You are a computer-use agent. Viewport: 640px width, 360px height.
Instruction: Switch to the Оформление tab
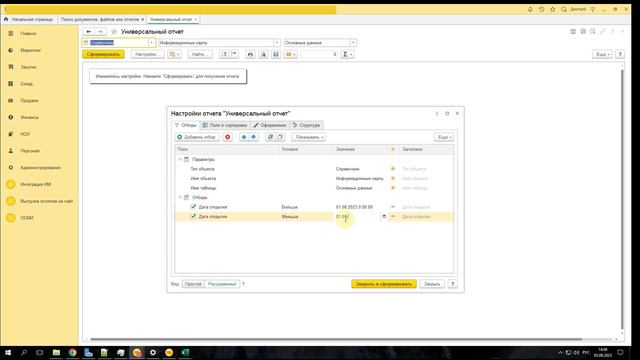coord(270,125)
